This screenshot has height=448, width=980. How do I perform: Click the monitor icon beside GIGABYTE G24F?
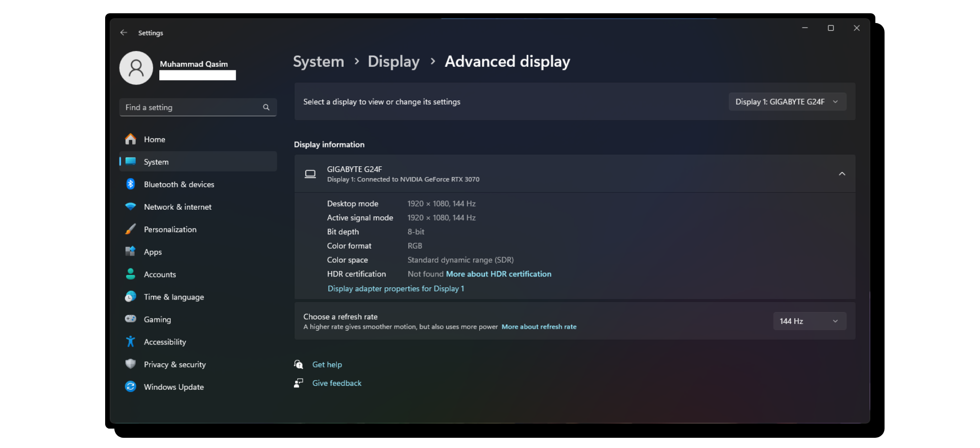click(310, 174)
